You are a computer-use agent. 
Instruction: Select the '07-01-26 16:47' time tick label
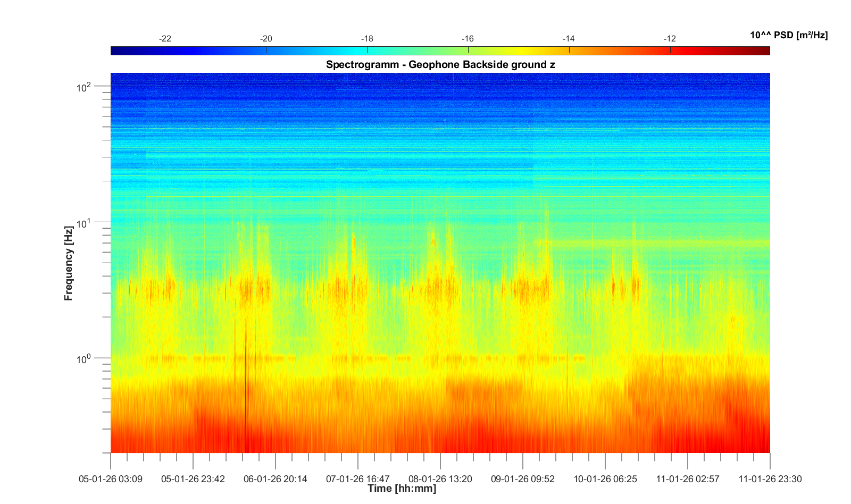[358, 479]
